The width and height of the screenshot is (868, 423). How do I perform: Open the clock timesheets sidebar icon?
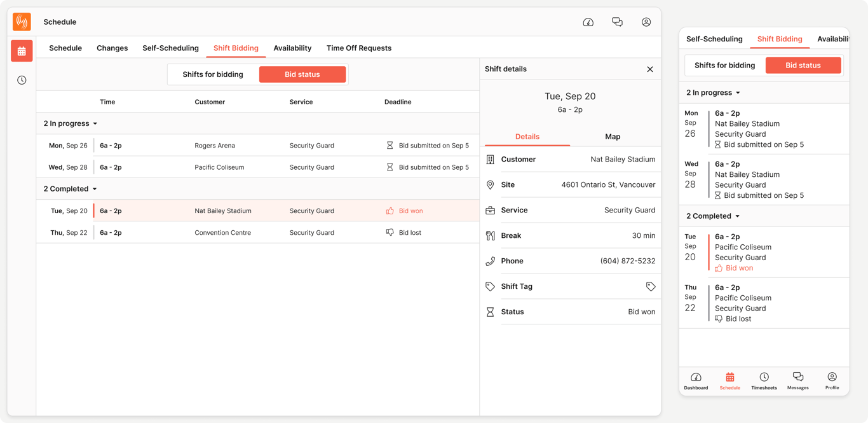[x=22, y=80]
